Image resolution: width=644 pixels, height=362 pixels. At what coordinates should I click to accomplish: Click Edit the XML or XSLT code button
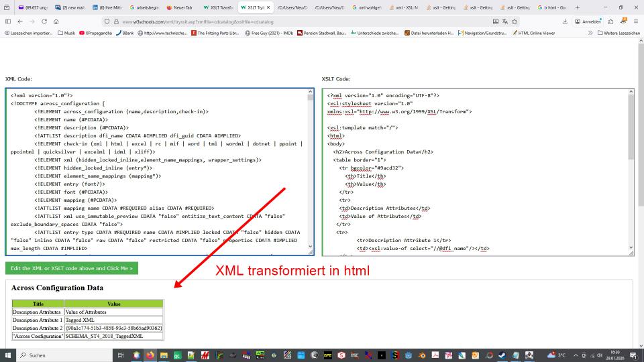coord(72,268)
